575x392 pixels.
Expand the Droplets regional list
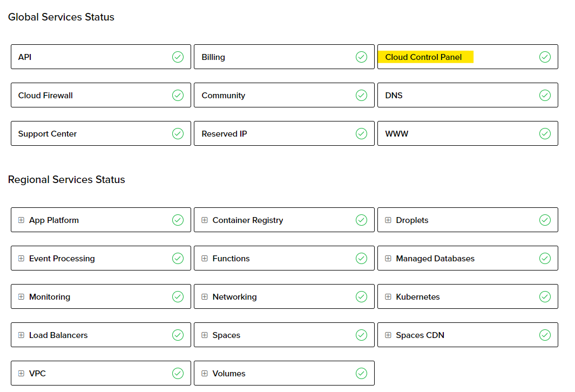point(388,220)
